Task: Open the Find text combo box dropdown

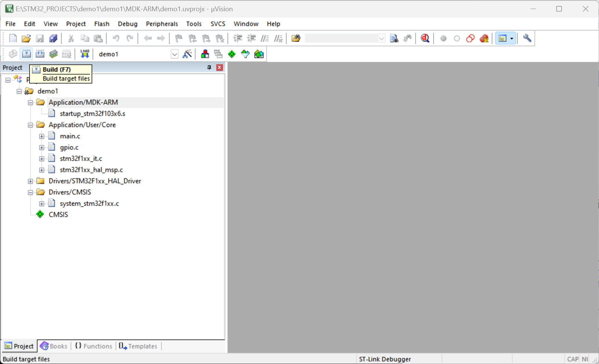Action: (381, 38)
